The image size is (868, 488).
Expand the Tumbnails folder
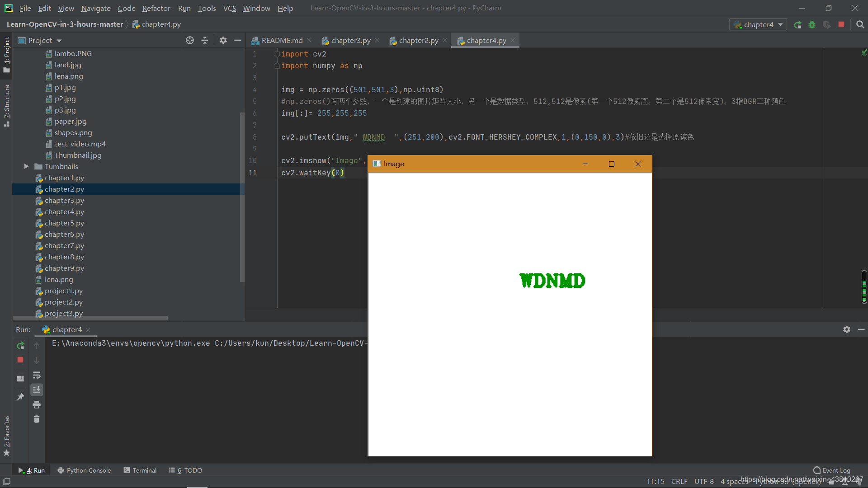click(x=26, y=167)
